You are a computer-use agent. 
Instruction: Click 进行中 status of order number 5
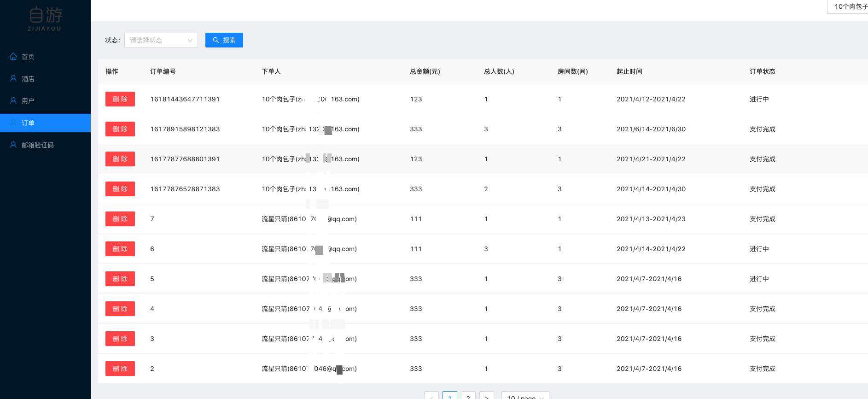click(x=759, y=279)
